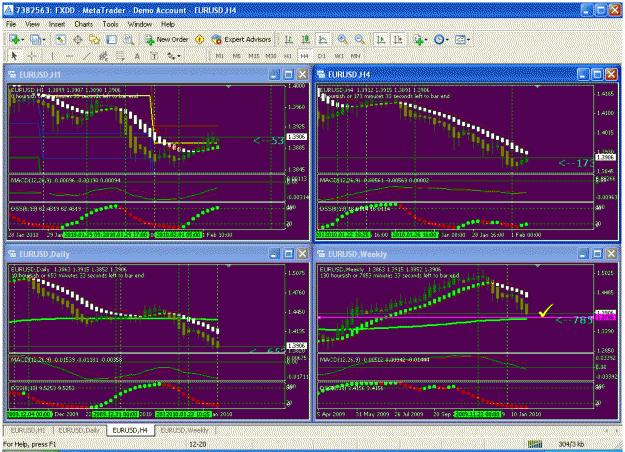Click the New Order plus icon
Viewport: 625px width, 452px height.
[149, 39]
